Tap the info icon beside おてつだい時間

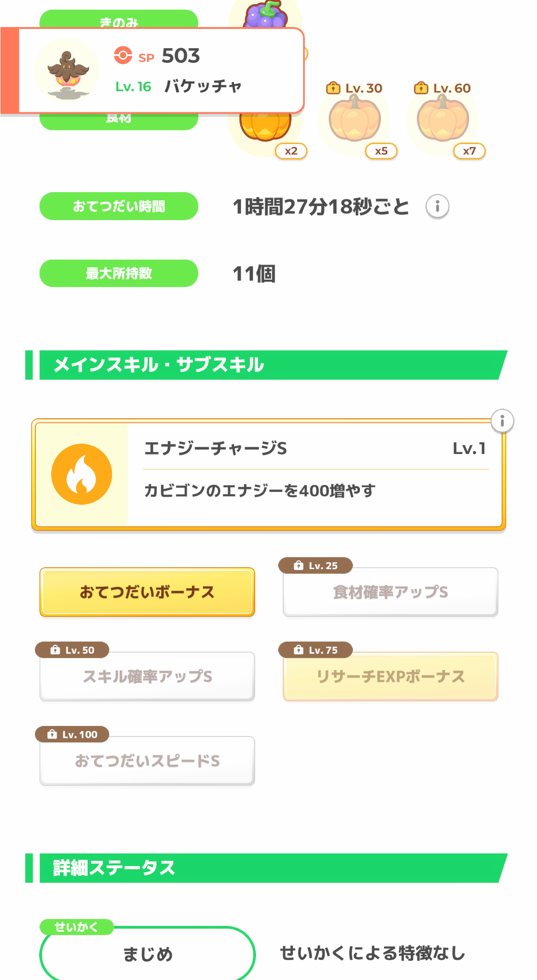(437, 206)
